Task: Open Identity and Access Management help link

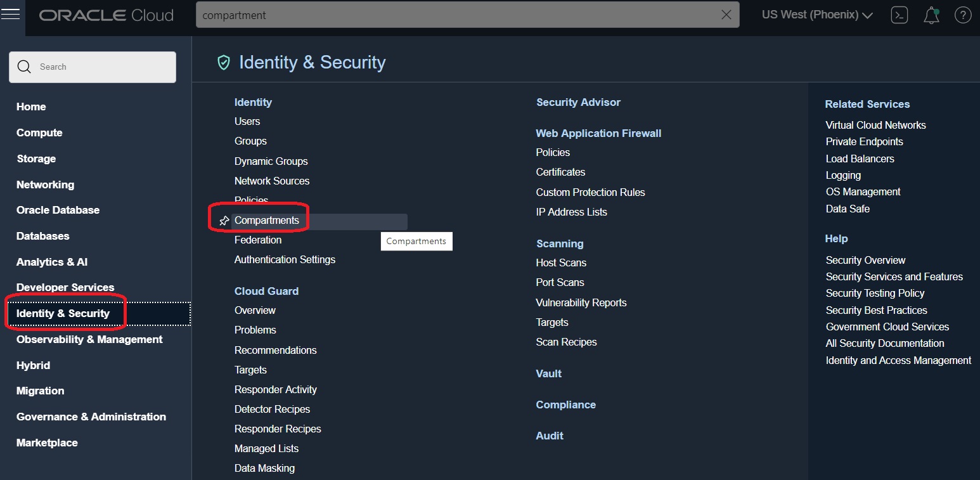Action: tap(898, 360)
